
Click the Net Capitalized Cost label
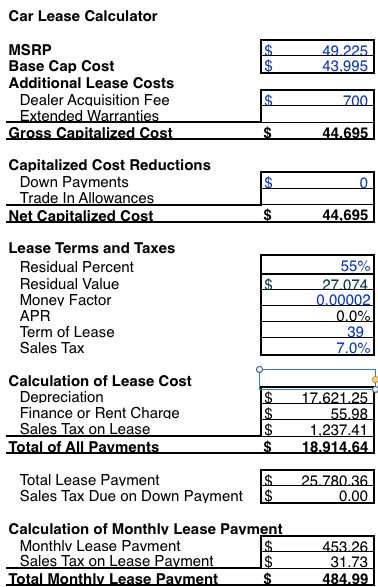coord(81,216)
